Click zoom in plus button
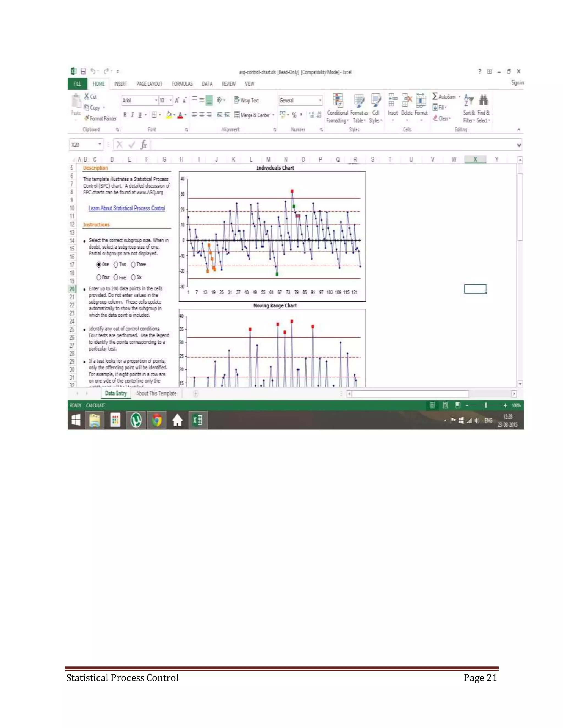563x728 pixels. pyautogui.click(x=505, y=405)
